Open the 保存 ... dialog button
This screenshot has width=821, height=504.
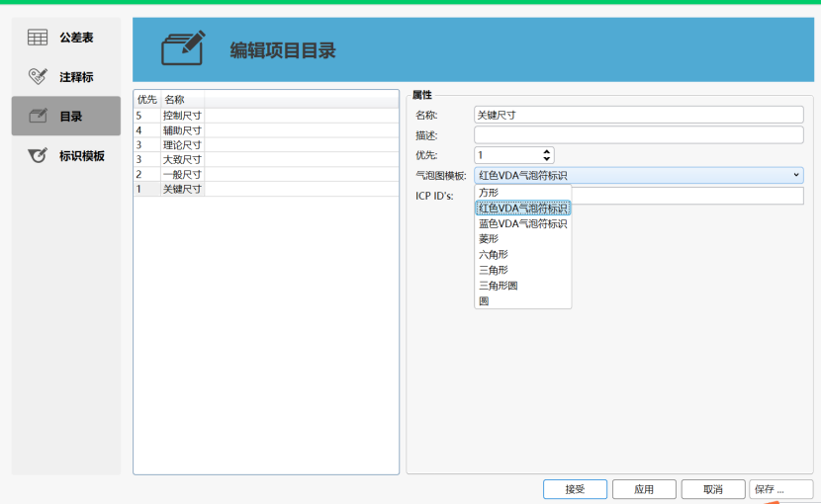pyautogui.click(x=779, y=489)
